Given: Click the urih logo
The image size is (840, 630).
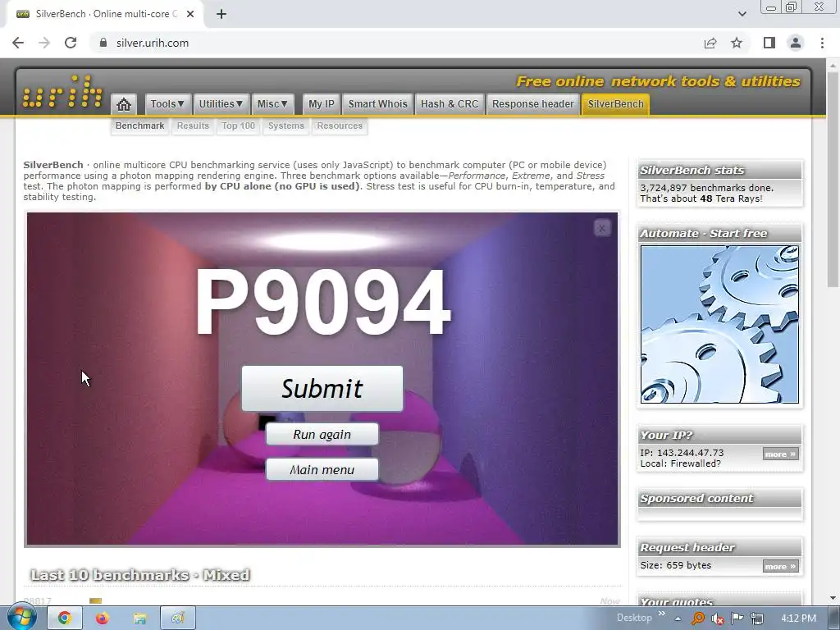Looking at the screenshot, I should coord(62,91).
